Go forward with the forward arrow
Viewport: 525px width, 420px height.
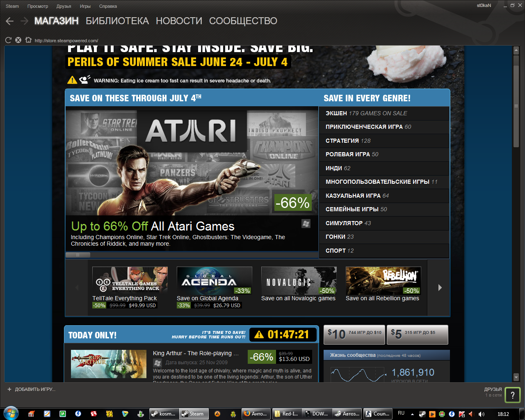(24, 21)
